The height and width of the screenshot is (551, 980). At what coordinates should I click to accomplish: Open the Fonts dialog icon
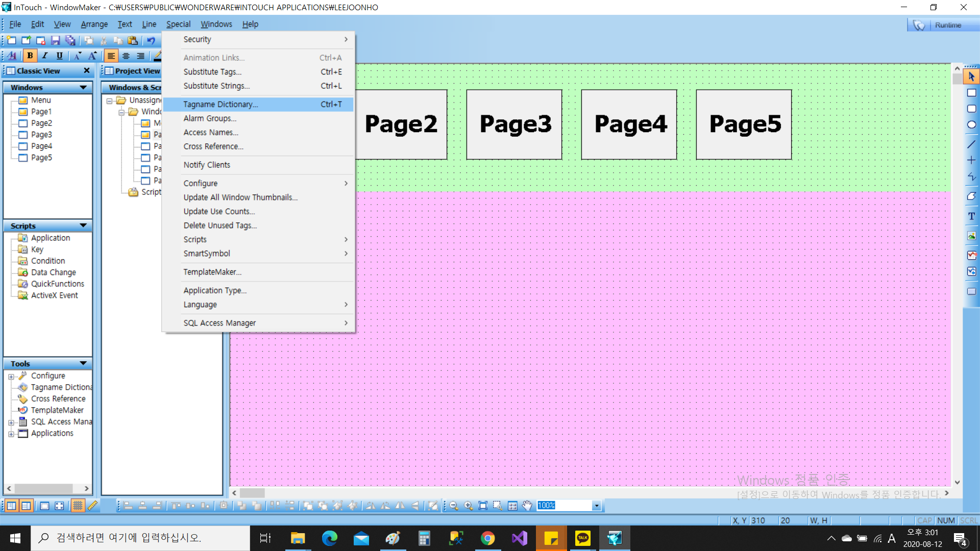13,56
